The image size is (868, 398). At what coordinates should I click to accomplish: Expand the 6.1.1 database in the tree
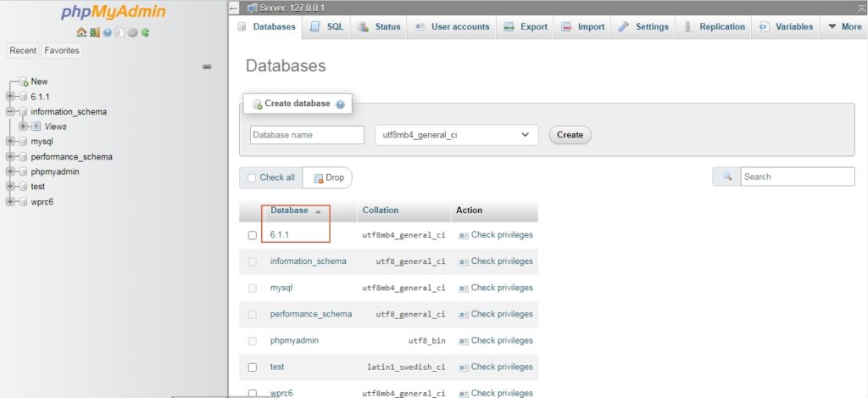click(x=10, y=97)
